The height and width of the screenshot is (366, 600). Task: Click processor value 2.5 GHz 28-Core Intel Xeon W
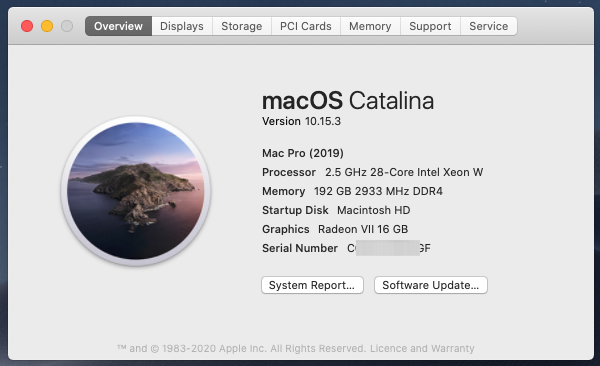404,172
